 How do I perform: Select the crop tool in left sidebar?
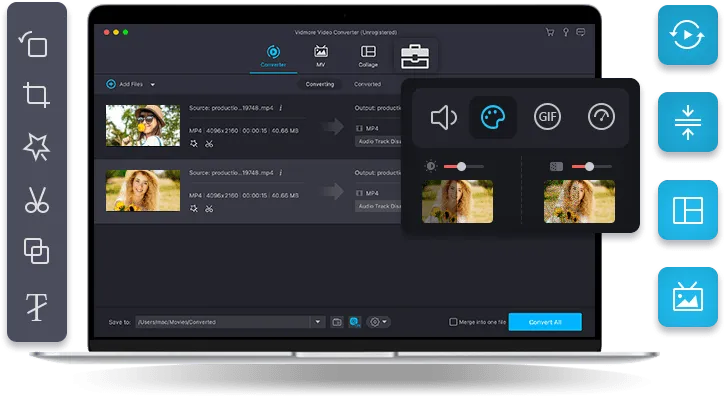[x=37, y=95]
